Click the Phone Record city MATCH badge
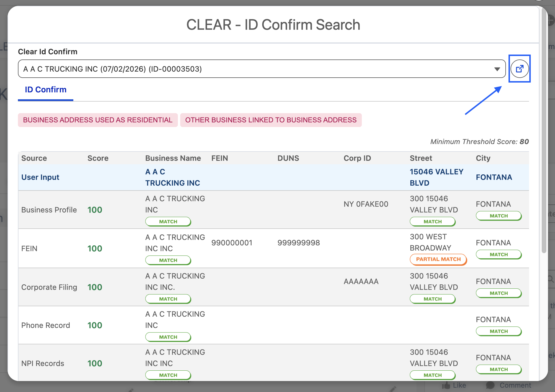Screen dimensions: 555x392 point(499,331)
